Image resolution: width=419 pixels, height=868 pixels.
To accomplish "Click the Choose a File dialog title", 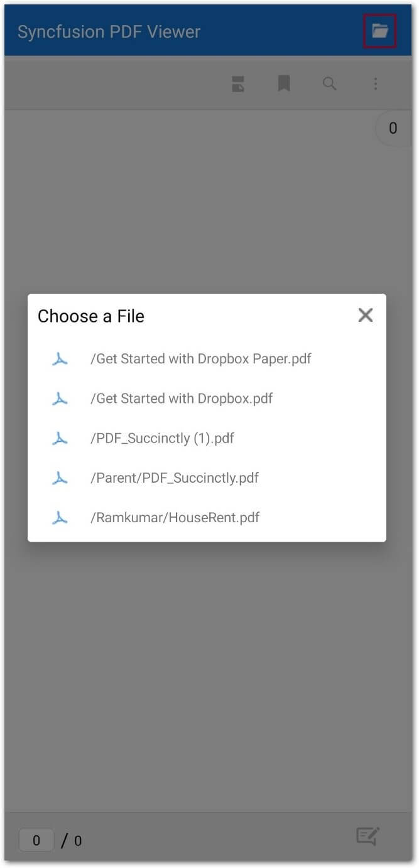I will (91, 316).
